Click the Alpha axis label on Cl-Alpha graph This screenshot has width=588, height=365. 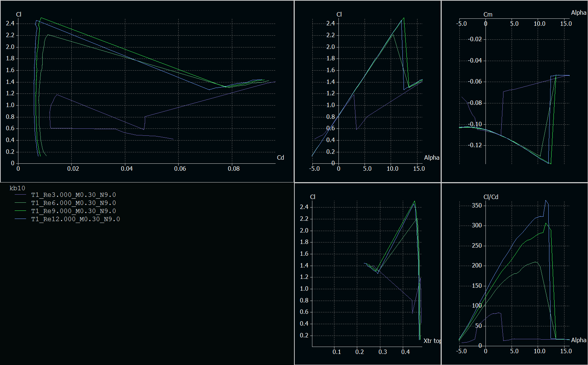coord(431,157)
